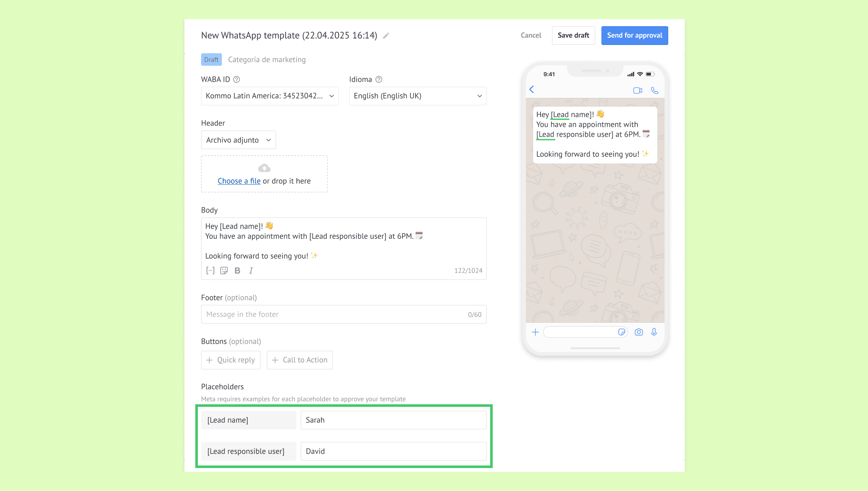Open the Idioma language dropdown
The width and height of the screenshot is (868, 491).
pyautogui.click(x=417, y=96)
